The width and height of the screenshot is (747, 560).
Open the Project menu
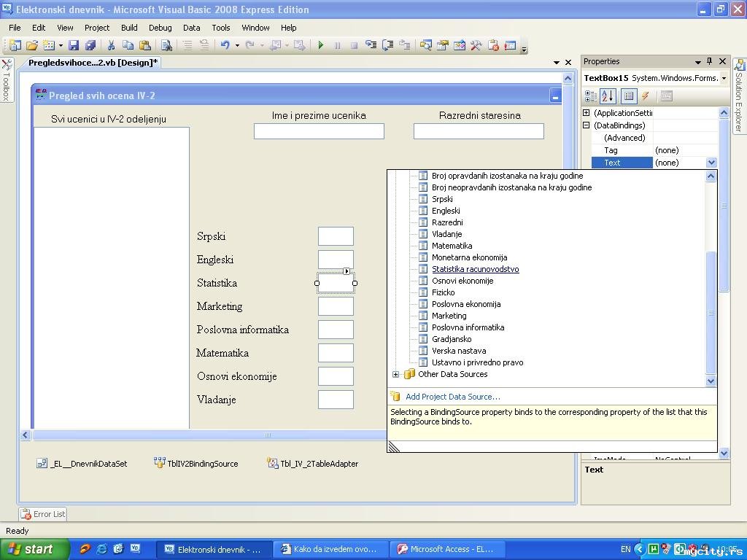pyautogui.click(x=97, y=28)
